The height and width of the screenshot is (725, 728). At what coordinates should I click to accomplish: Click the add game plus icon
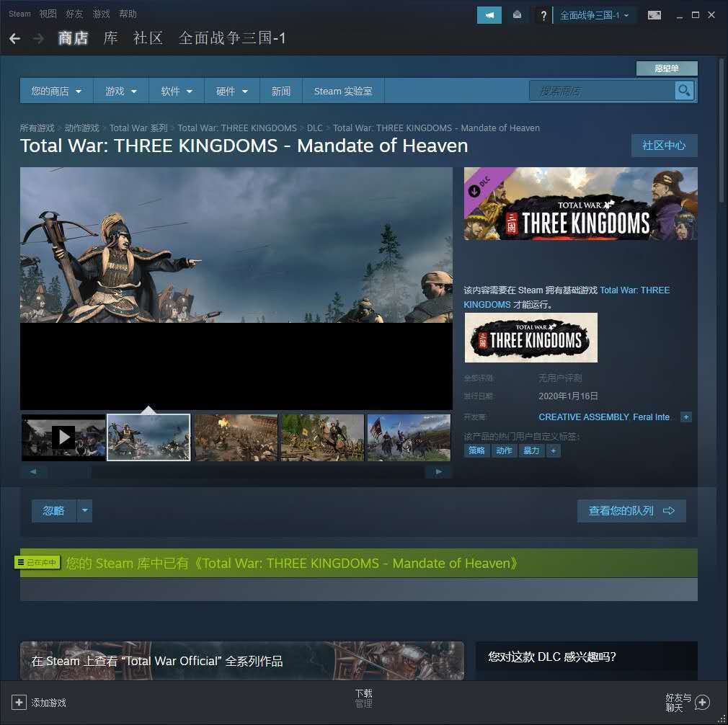pos(19,702)
